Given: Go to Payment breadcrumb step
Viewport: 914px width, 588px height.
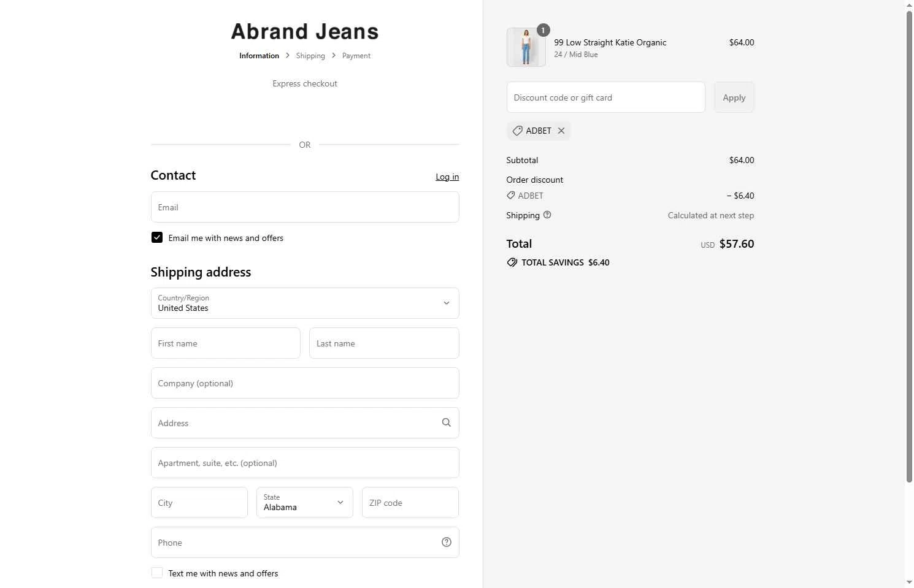Looking at the screenshot, I should tap(356, 56).
